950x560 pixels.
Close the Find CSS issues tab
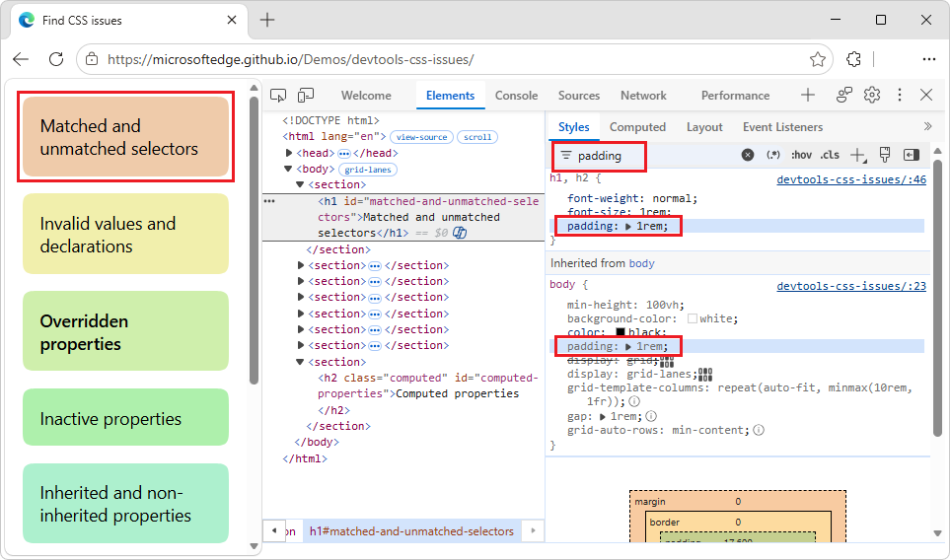[x=232, y=20]
